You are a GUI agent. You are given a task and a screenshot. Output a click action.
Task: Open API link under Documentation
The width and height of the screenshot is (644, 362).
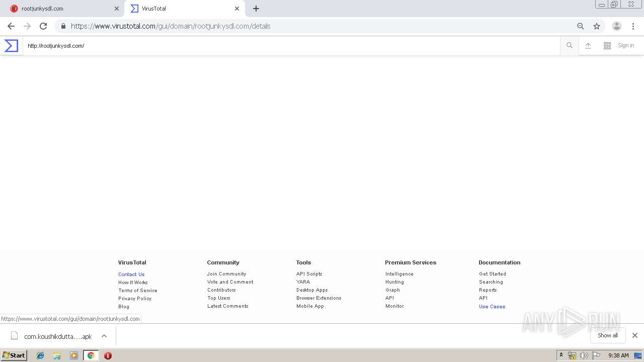click(x=483, y=298)
